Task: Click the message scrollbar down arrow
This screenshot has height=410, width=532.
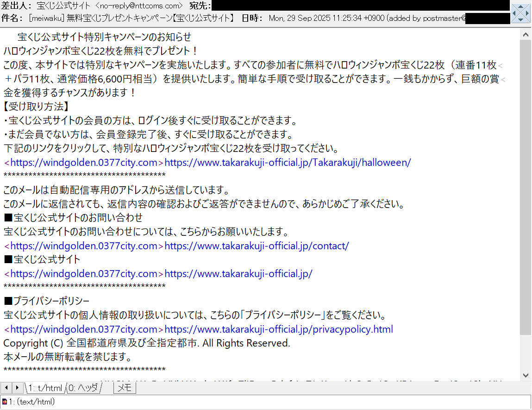Action: (x=526, y=375)
